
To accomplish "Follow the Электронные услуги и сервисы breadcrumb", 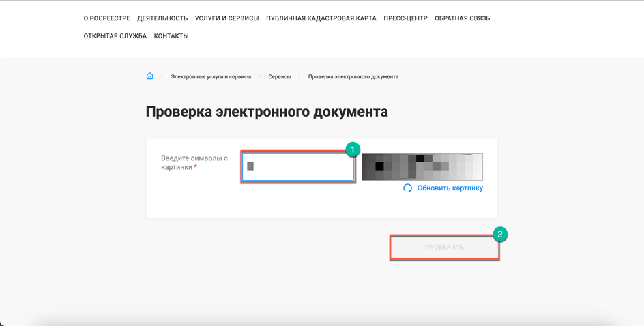I will 211,77.
